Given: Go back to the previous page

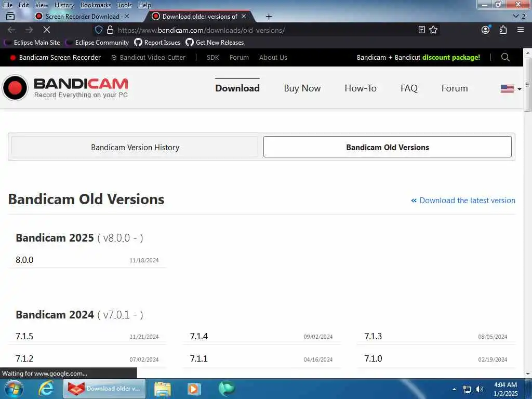Looking at the screenshot, I should coord(11,30).
